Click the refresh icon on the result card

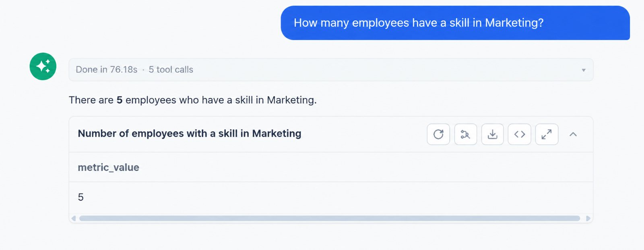438,134
